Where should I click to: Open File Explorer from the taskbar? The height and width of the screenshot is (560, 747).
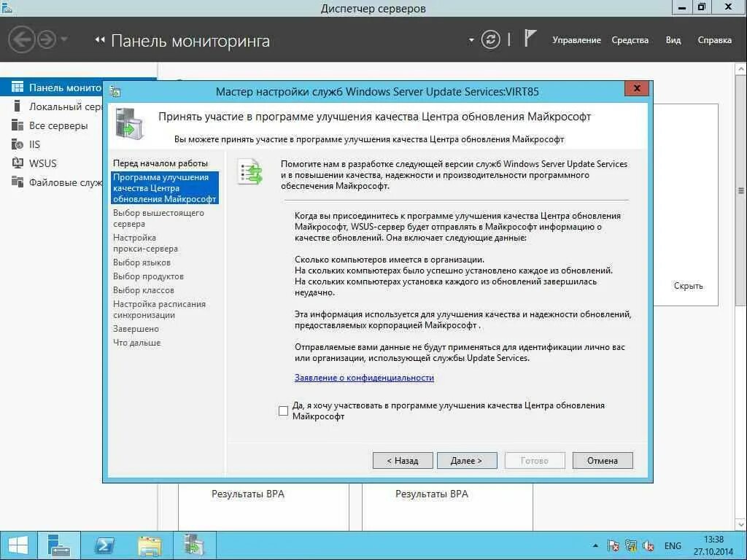point(149,545)
